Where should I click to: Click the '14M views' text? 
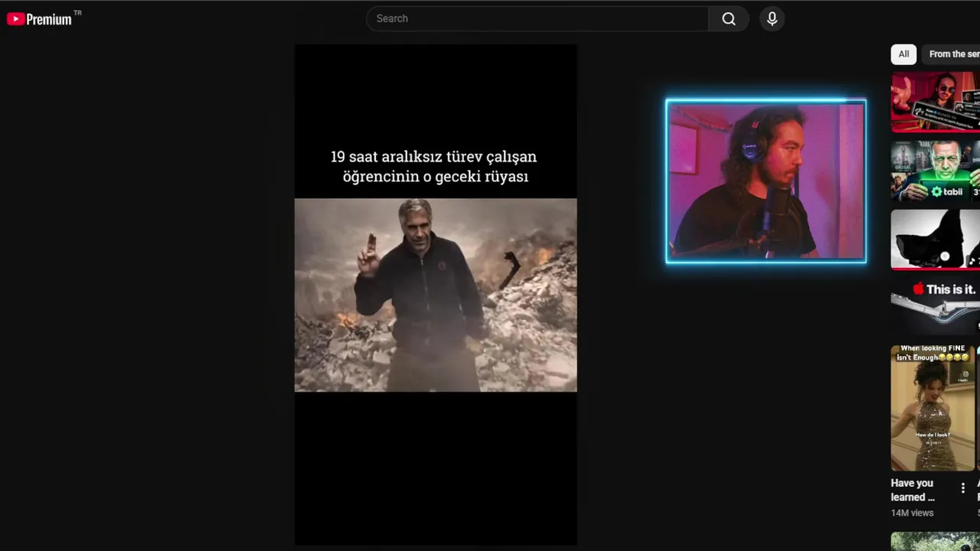[x=912, y=513]
